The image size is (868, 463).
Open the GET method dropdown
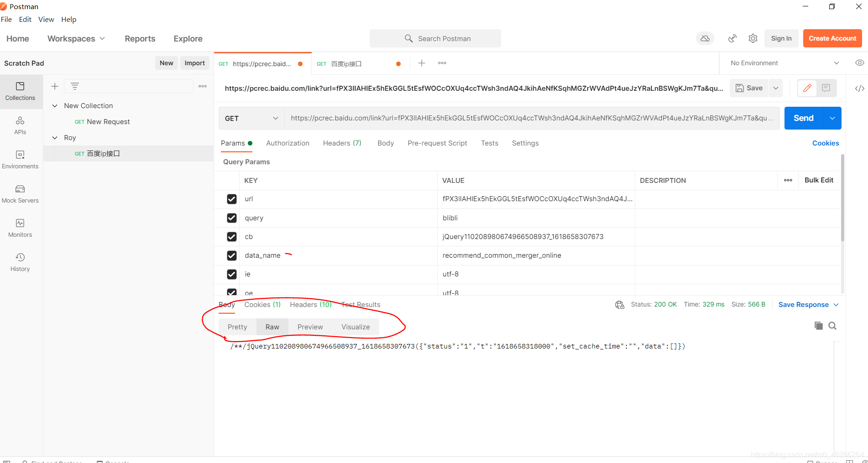coord(251,118)
